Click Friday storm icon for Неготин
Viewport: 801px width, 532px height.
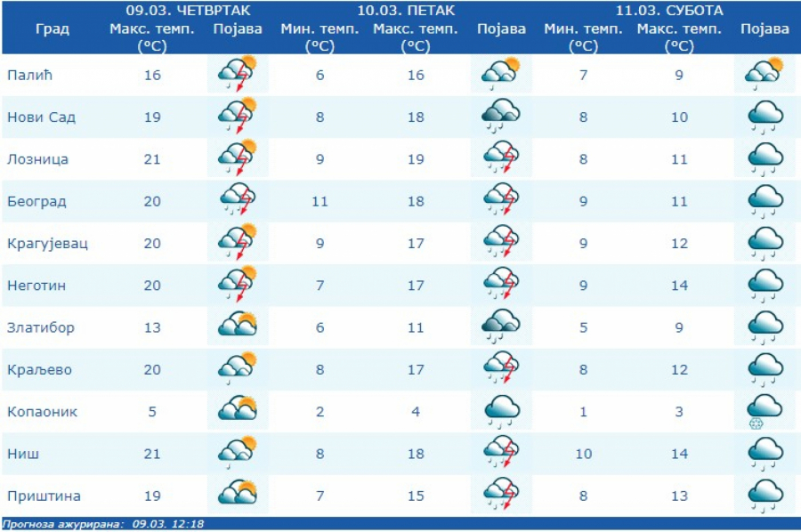pyautogui.click(x=501, y=286)
